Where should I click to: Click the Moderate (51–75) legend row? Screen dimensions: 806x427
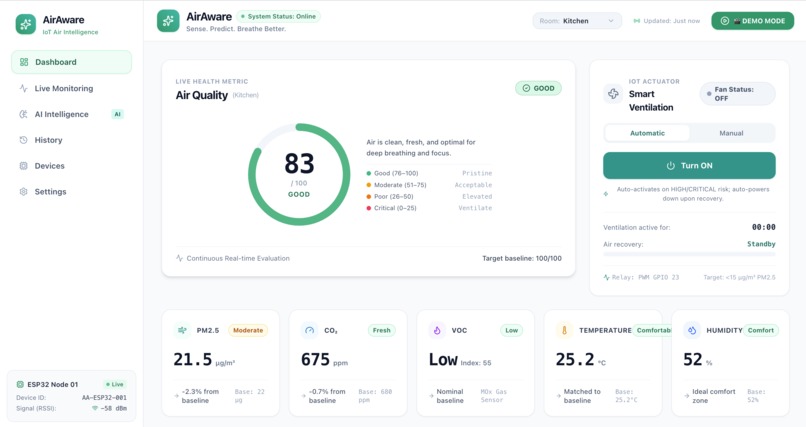tap(429, 185)
